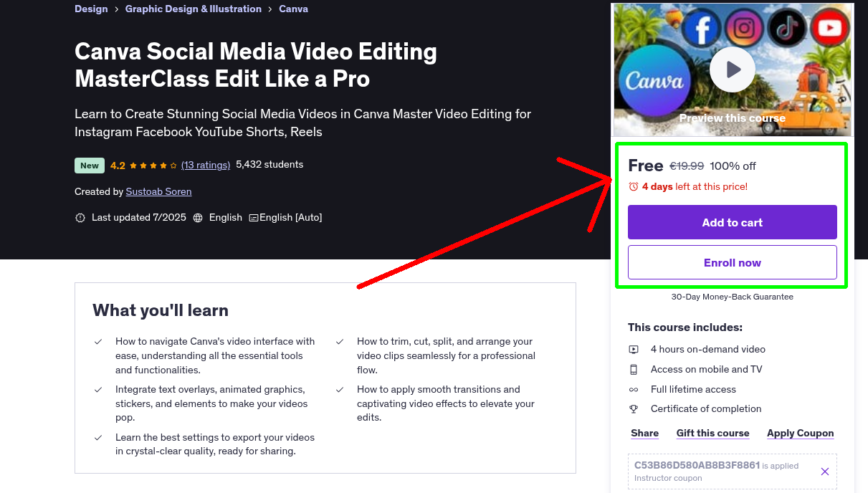
Task: Click the closed captions icon
Action: [254, 218]
